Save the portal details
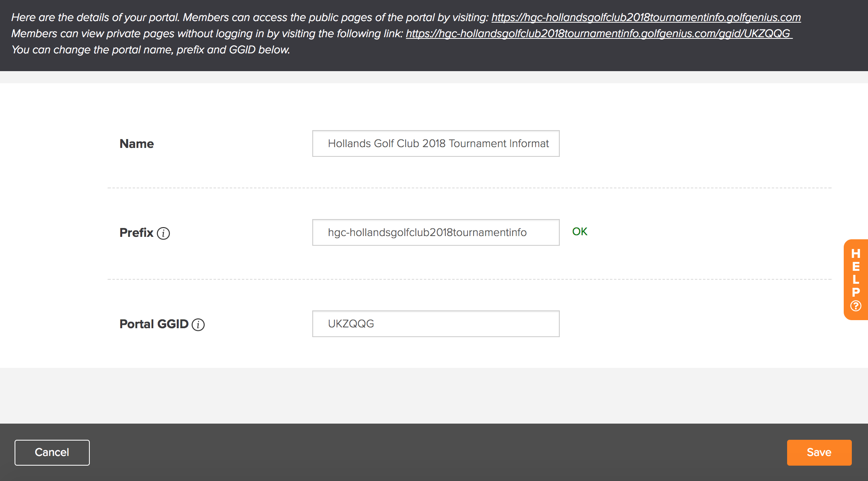 [819, 452]
